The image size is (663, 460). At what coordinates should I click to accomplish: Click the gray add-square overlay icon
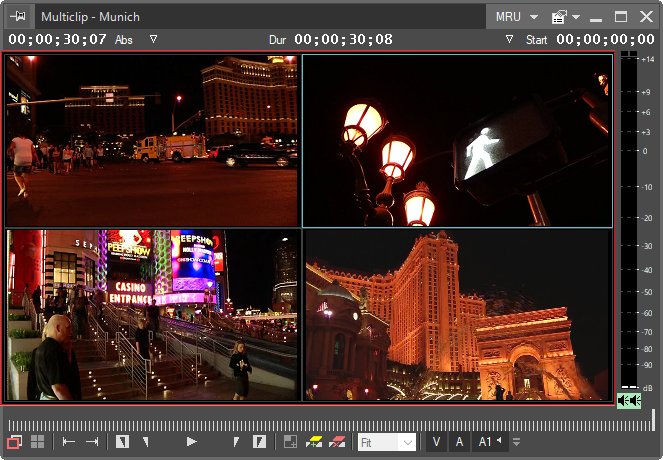(290, 442)
